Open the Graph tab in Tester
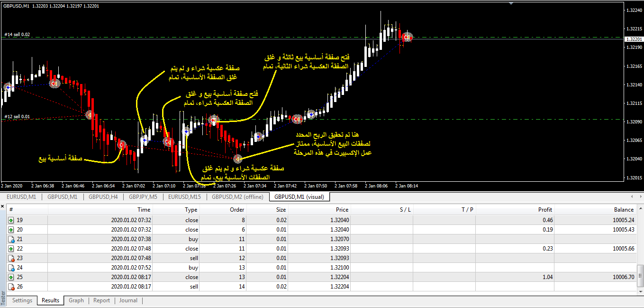 [x=76, y=300]
